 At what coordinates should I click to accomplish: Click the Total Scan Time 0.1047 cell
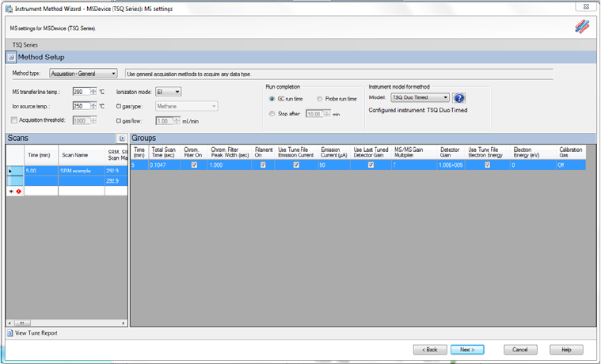(165, 165)
